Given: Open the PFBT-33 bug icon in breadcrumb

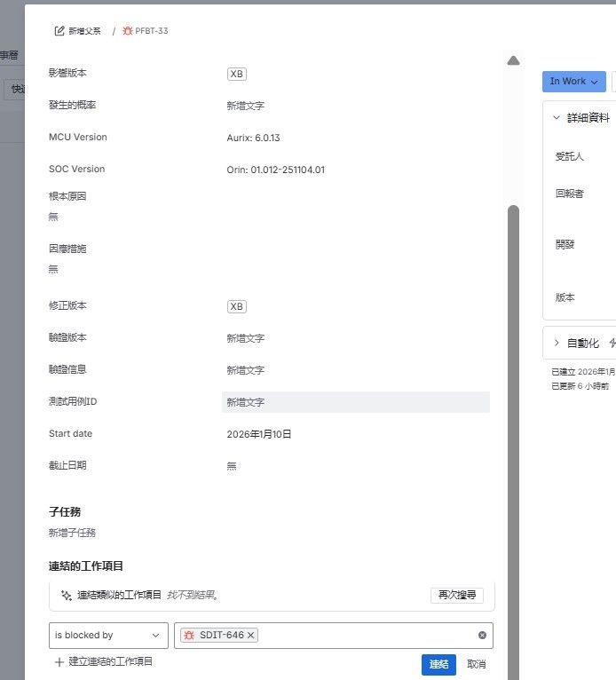Looking at the screenshot, I should (x=128, y=31).
